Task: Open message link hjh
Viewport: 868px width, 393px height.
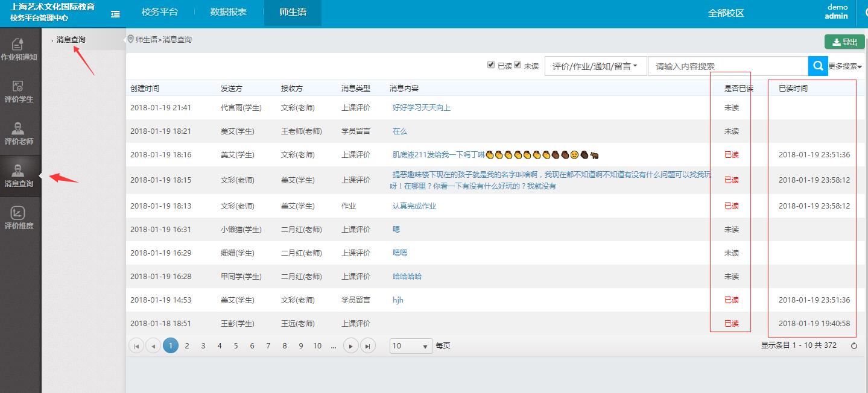Action: [398, 300]
